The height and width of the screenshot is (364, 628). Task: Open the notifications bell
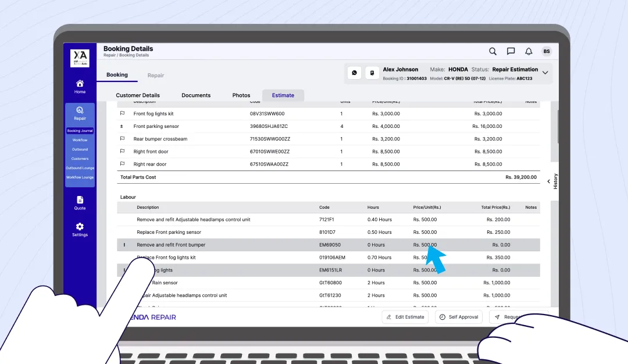click(x=529, y=51)
